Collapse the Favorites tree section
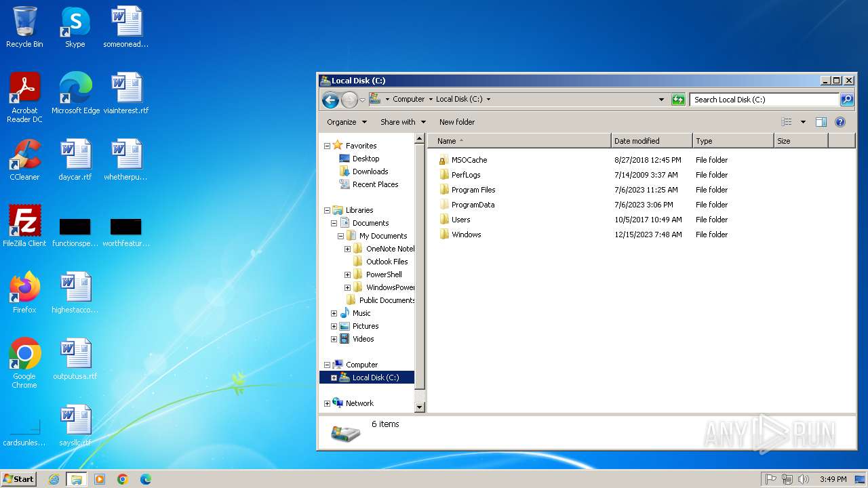Screen dimensions: 868x488 [327, 146]
